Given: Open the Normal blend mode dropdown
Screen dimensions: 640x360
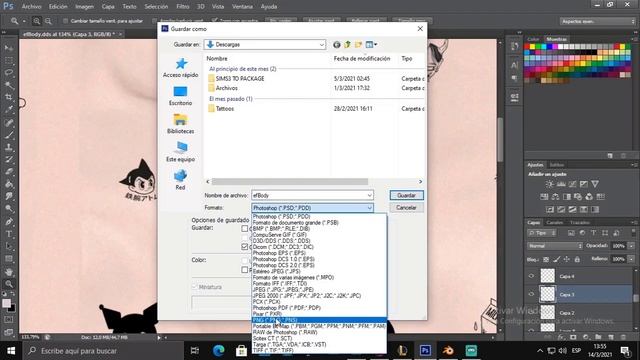Looking at the screenshot, I should 555,246.
